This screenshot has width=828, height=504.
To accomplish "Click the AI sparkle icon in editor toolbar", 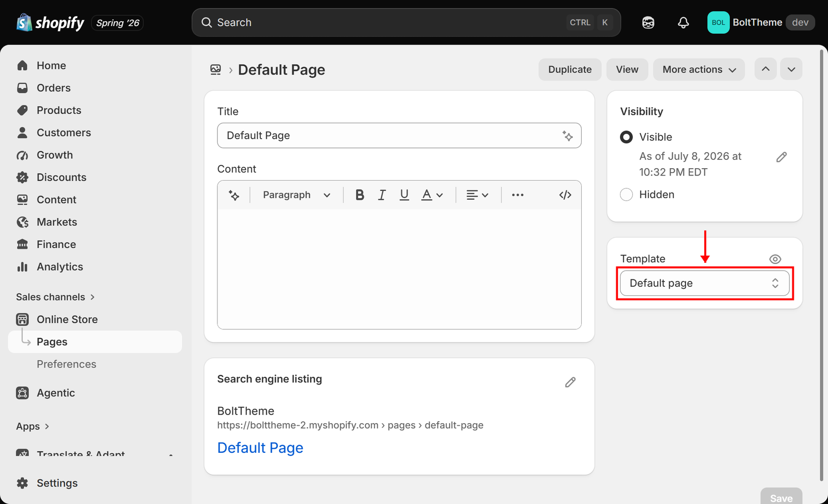I will click(234, 195).
